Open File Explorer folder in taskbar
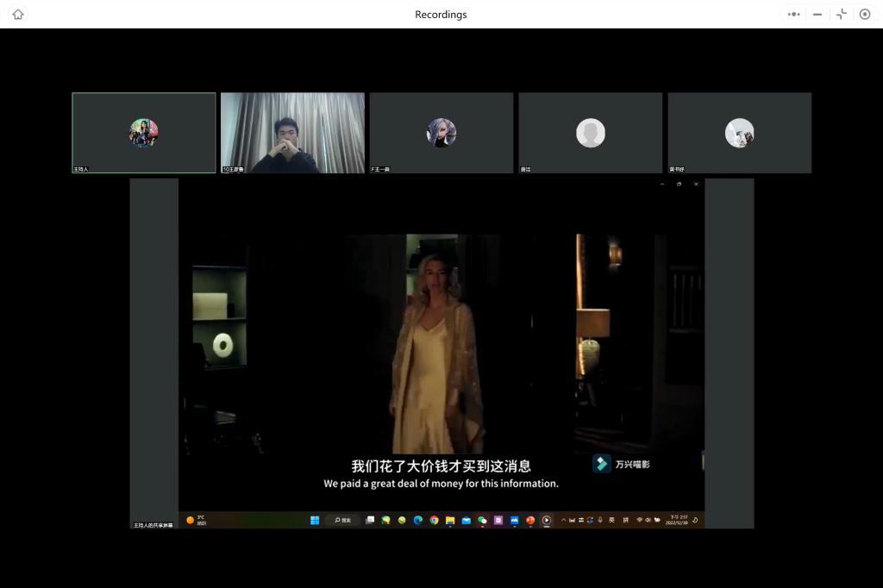883x588 pixels. pos(450,520)
